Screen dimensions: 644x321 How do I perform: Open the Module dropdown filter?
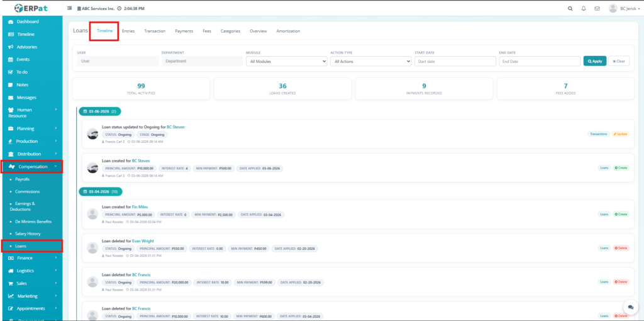tap(287, 62)
